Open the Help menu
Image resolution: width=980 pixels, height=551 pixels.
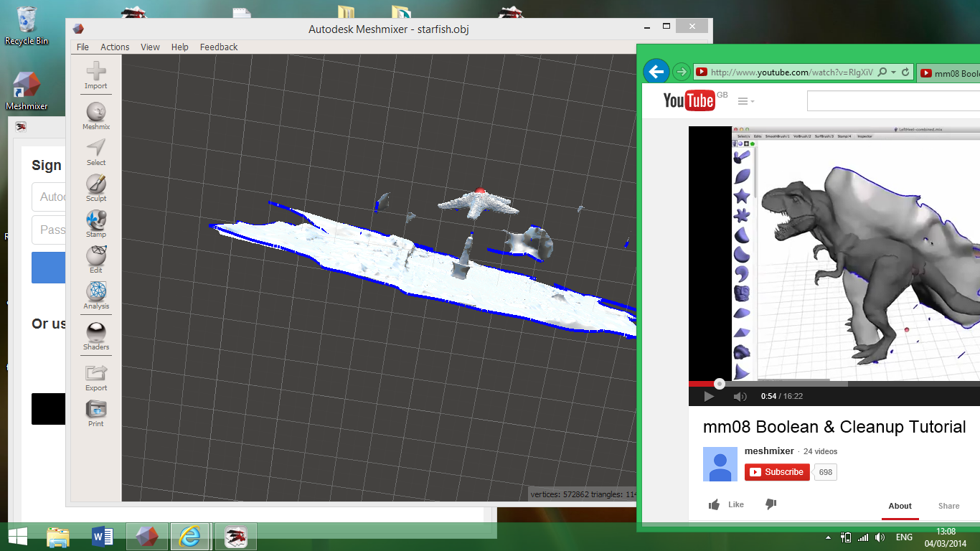(x=179, y=47)
